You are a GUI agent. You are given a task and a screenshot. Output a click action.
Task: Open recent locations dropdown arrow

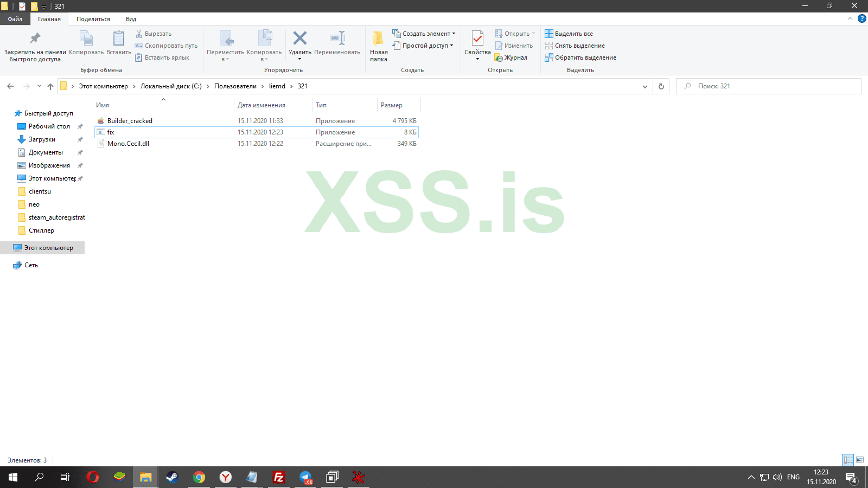click(39, 86)
